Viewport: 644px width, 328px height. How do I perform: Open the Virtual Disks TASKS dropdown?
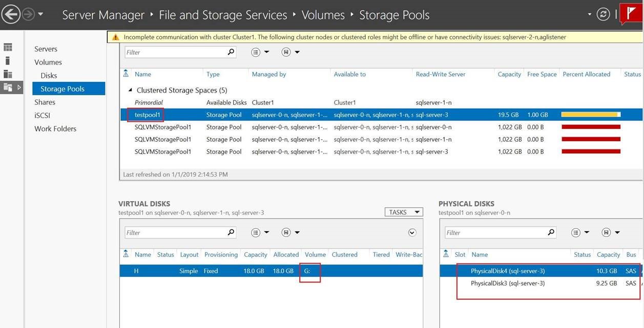pos(403,212)
